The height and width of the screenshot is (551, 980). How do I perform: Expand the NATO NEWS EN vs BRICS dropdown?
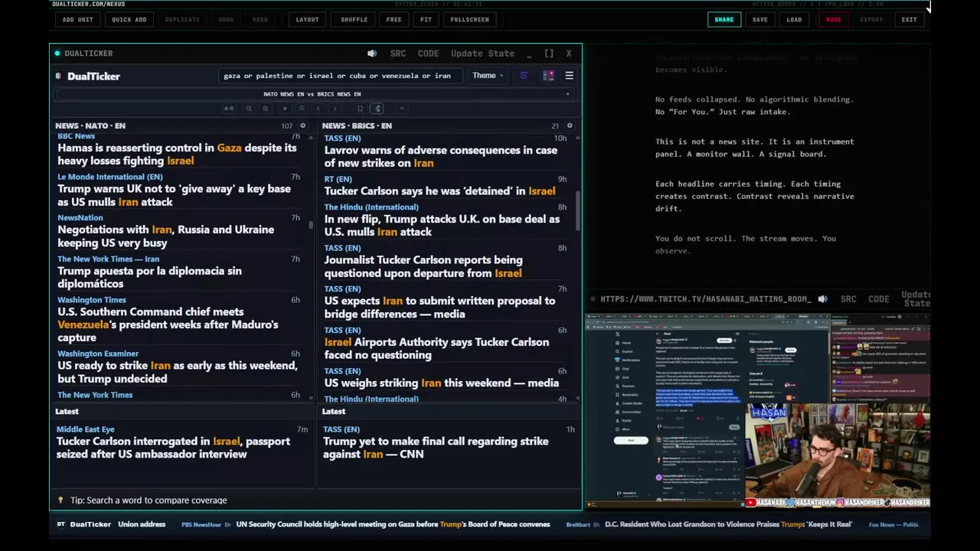(x=315, y=94)
